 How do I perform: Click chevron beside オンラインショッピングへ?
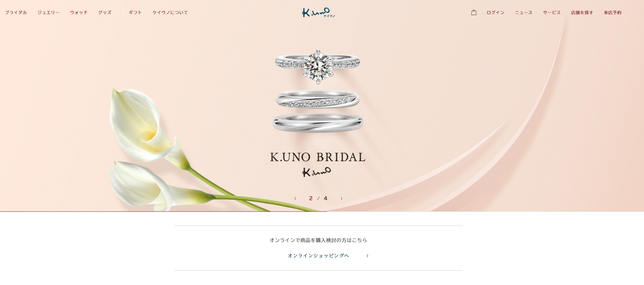pyautogui.click(x=367, y=256)
